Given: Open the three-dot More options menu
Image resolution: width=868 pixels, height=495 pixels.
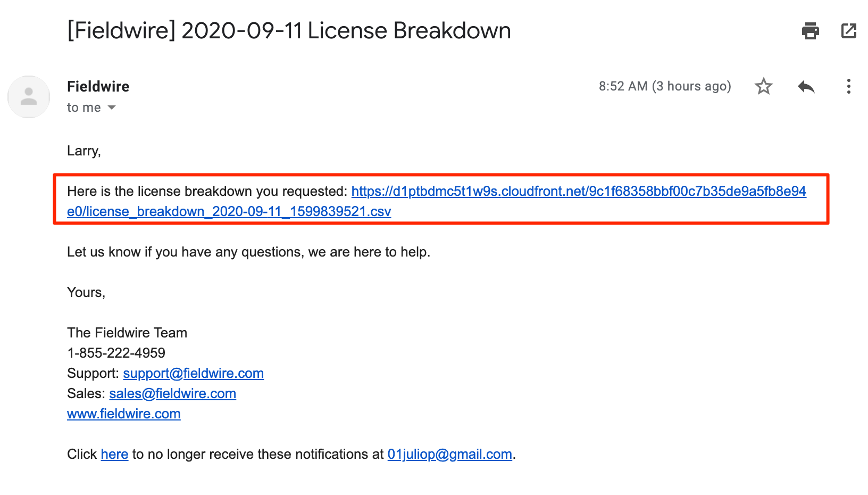Looking at the screenshot, I should 849,86.
